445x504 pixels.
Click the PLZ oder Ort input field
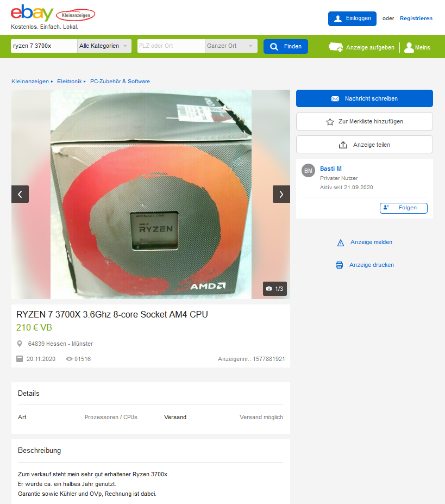tap(171, 46)
